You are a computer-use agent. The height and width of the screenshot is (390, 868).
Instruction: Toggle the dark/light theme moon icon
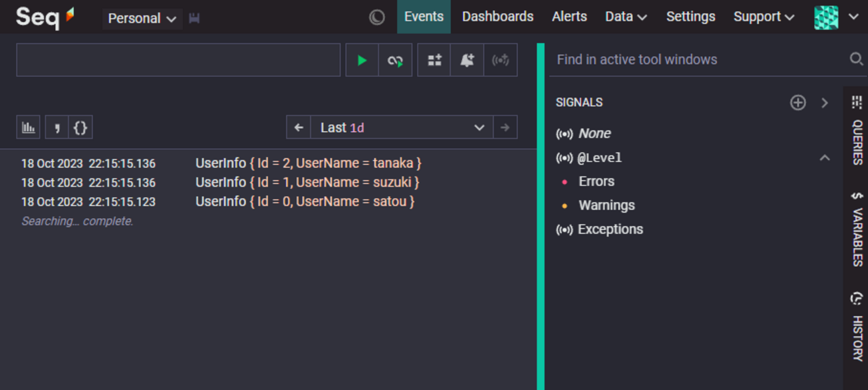point(377,17)
